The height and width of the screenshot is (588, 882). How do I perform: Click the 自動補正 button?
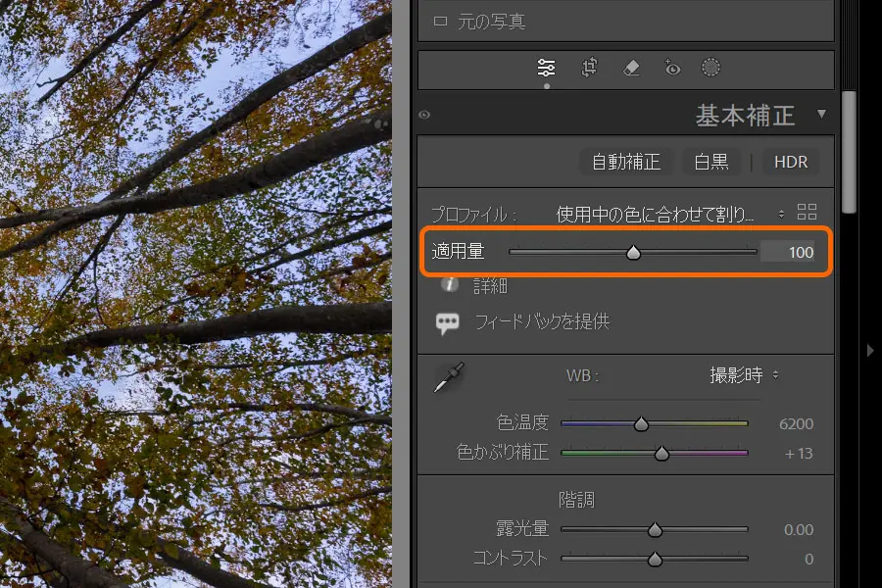[x=625, y=162]
